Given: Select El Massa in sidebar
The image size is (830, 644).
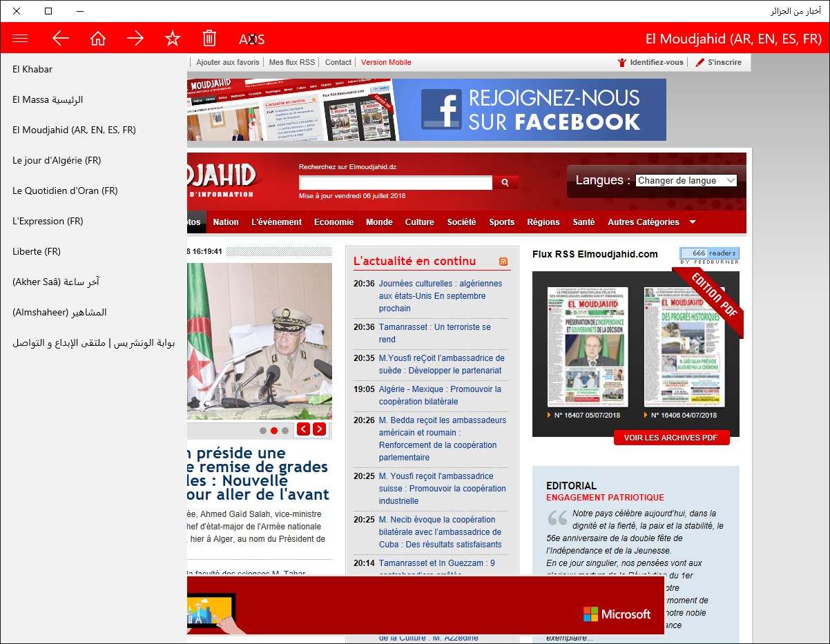Looking at the screenshot, I should 93,99.
